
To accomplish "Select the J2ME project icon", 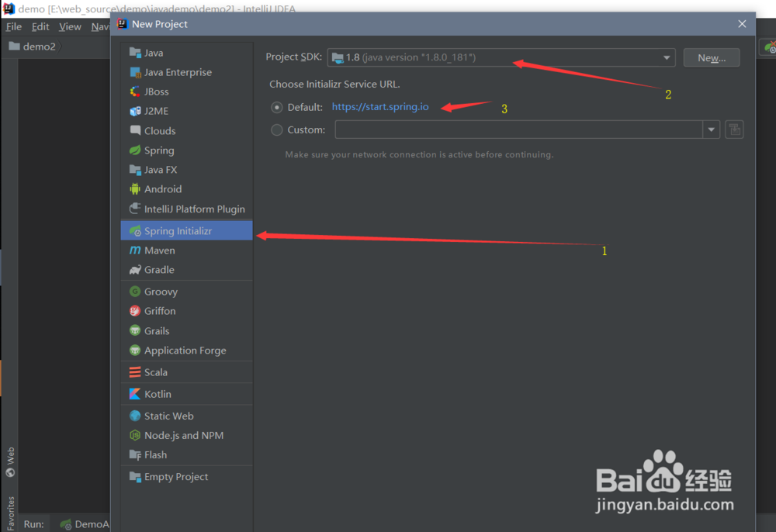I will [x=134, y=111].
